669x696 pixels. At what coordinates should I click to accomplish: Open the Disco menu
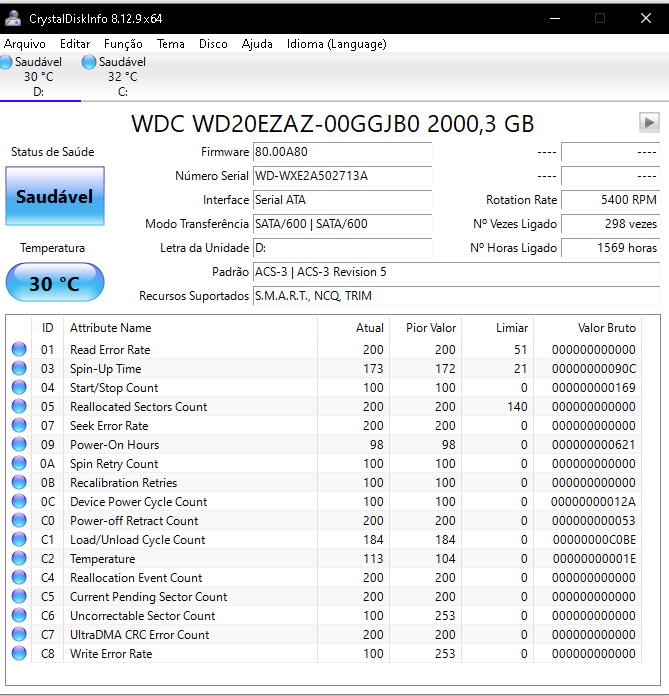(213, 44)
